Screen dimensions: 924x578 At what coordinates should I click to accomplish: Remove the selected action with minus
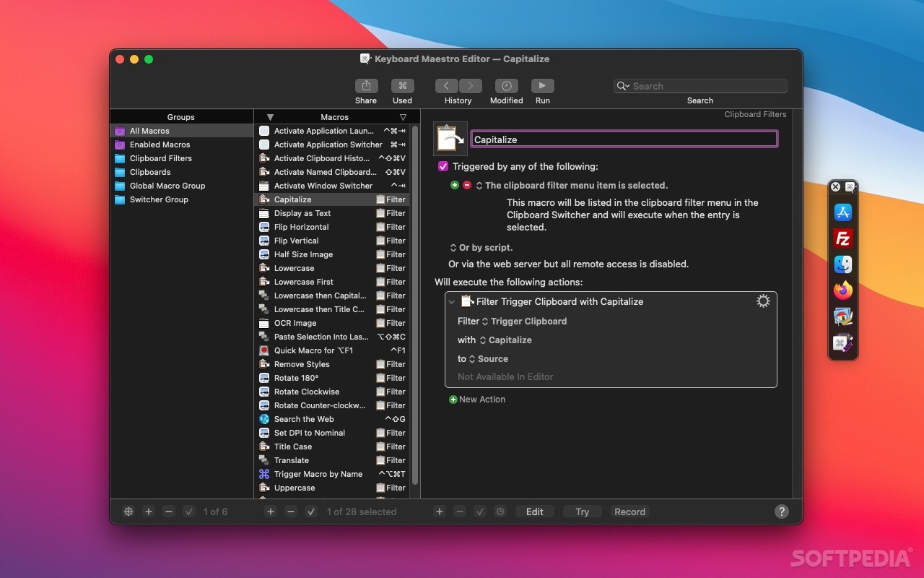459,512
